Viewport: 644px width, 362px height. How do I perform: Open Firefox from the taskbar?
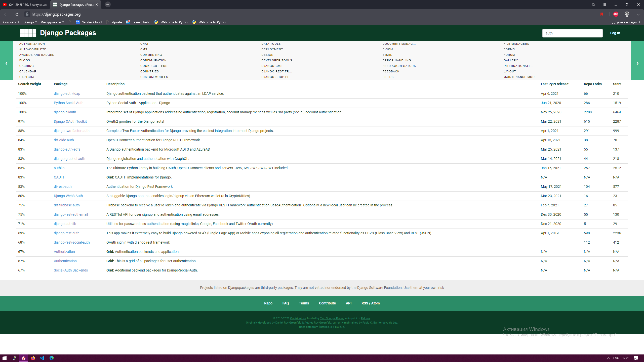(x=33, y=358)
